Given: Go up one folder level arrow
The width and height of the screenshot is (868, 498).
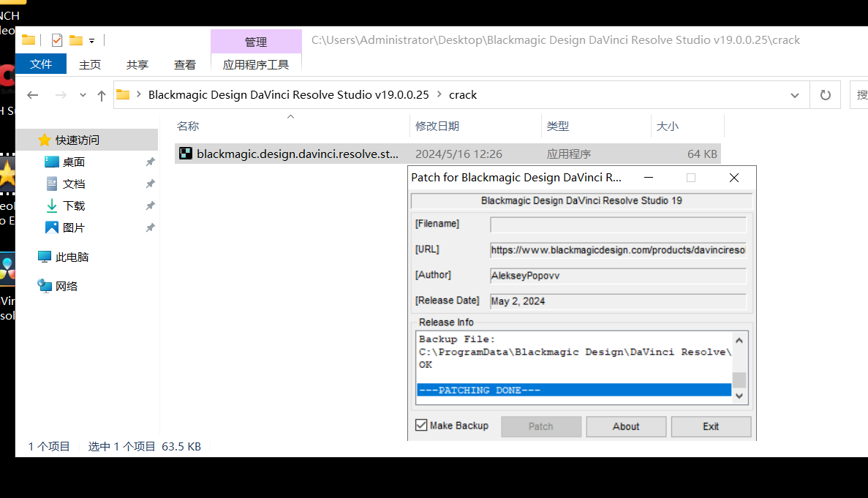Looking at the screenshot, I should click(x=102, y=95).
